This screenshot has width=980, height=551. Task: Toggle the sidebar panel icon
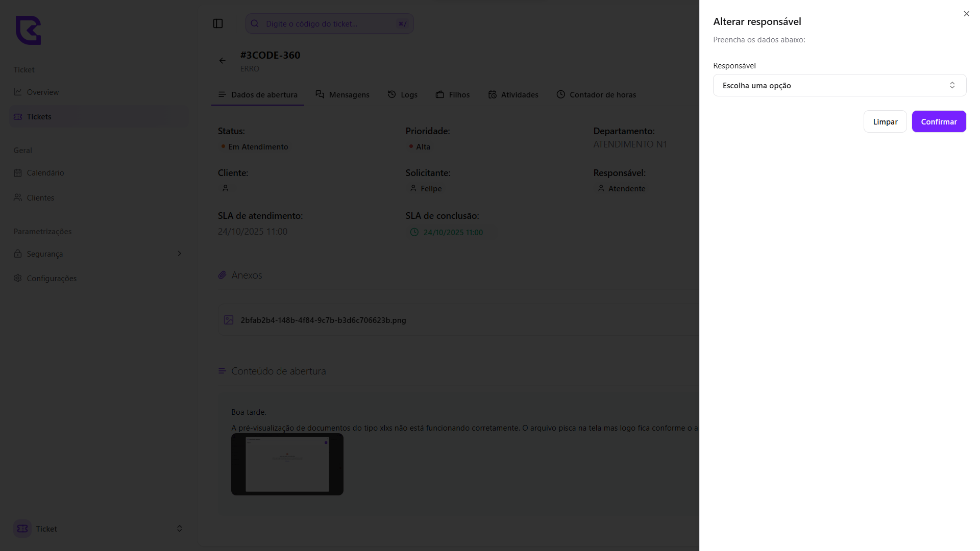point(218,23)
